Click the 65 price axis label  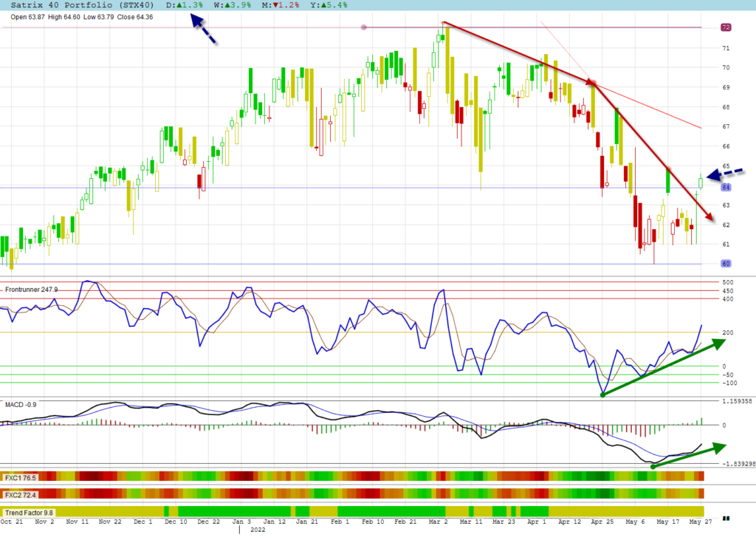(x=726, y=166)
